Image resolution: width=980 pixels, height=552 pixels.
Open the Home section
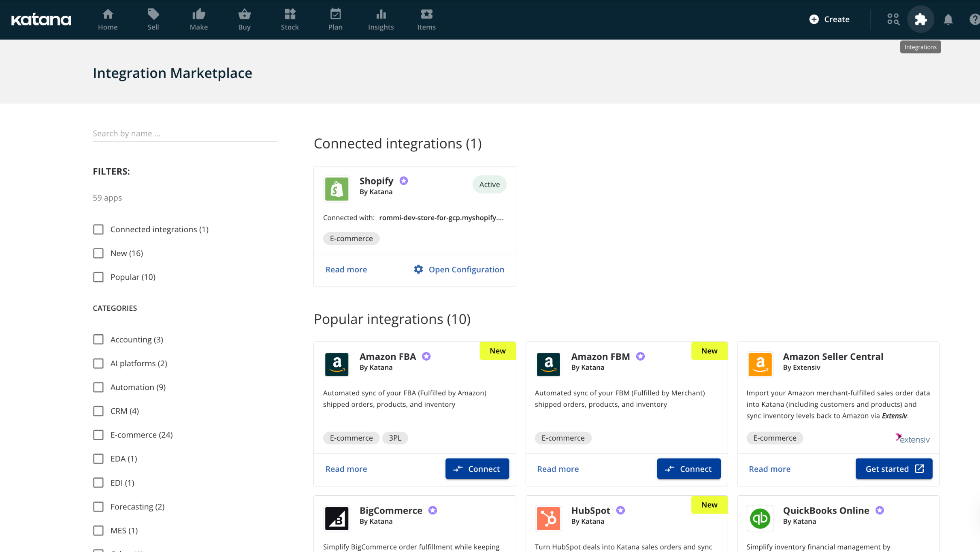coord(108,19)
